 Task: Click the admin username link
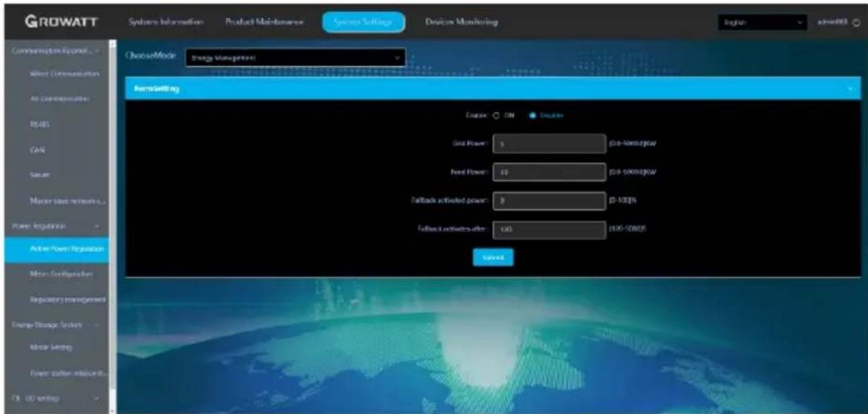[836, 23]
